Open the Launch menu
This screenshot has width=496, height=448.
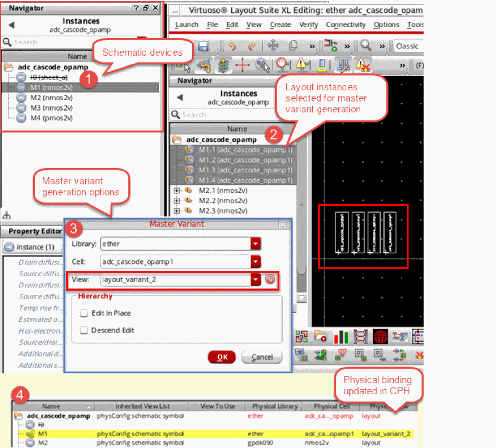186,25
